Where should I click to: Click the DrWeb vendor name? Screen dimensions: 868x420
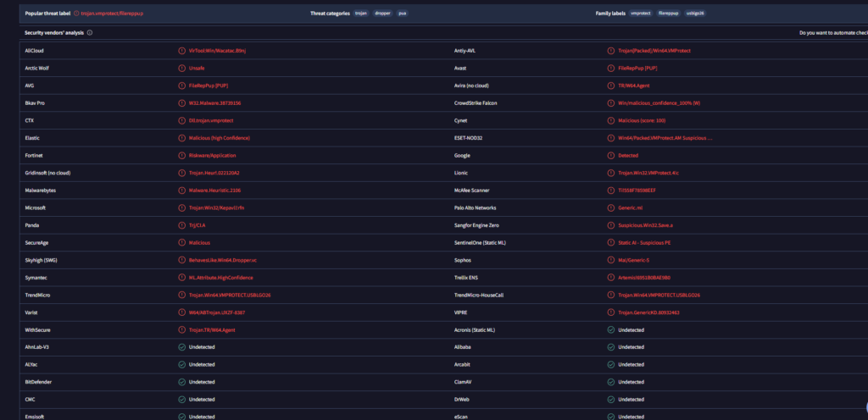coord(462,400)
